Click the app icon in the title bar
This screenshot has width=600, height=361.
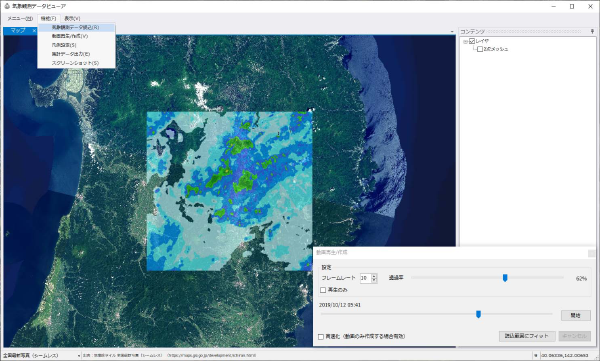tap(7, 6)
